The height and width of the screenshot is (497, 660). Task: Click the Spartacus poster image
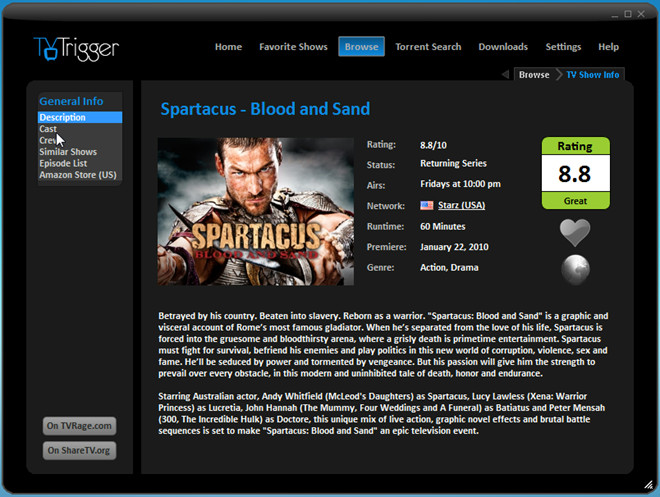(x=255, y=212)
